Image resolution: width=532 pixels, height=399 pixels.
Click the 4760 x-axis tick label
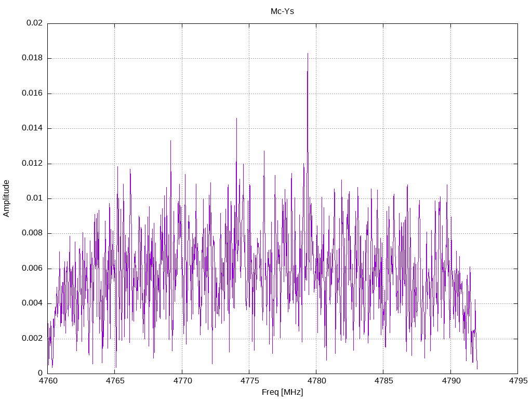pyautogui.click(x=48, y=380)
